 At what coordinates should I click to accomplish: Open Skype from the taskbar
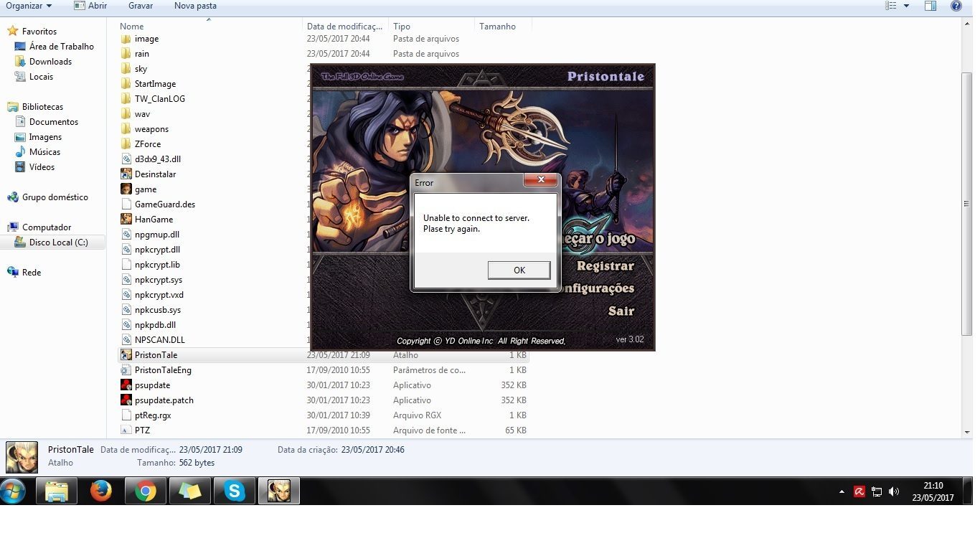point(235,491)
